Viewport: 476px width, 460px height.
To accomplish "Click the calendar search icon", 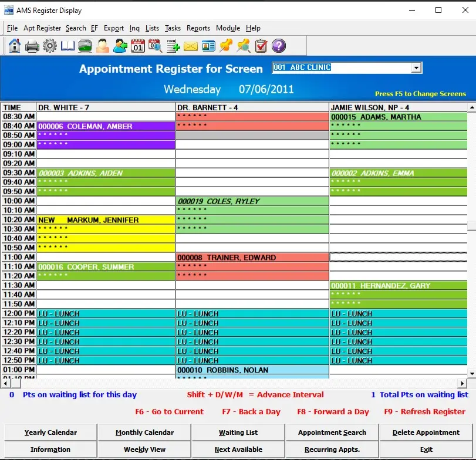I will (x=156, y=46).
